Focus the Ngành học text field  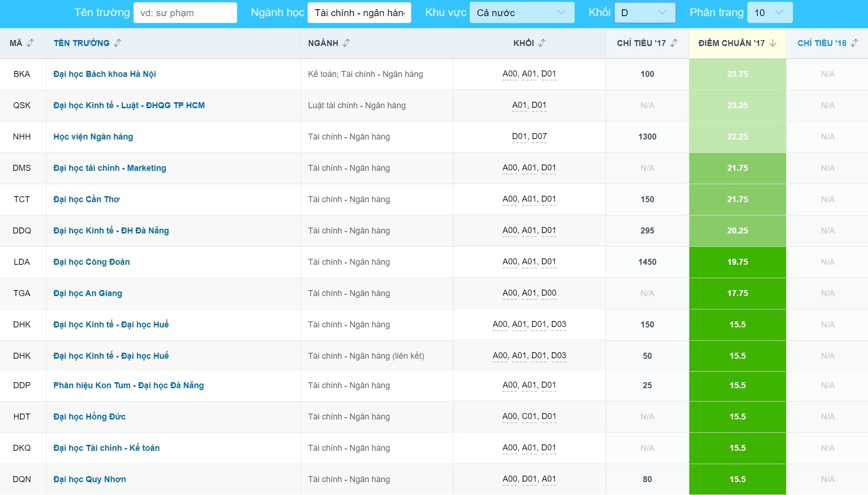[x=359, y=13]
